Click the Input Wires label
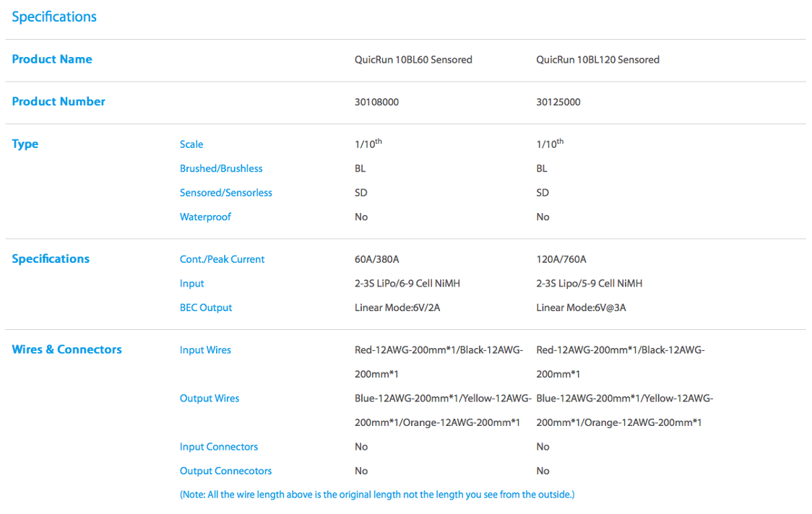812x514 pixels. tap(205, 350)
